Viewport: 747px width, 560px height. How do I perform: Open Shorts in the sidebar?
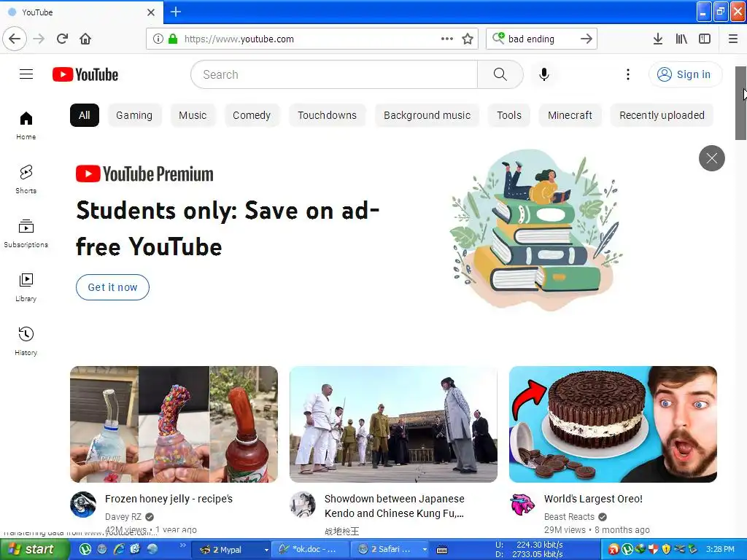tap(26, 179)
